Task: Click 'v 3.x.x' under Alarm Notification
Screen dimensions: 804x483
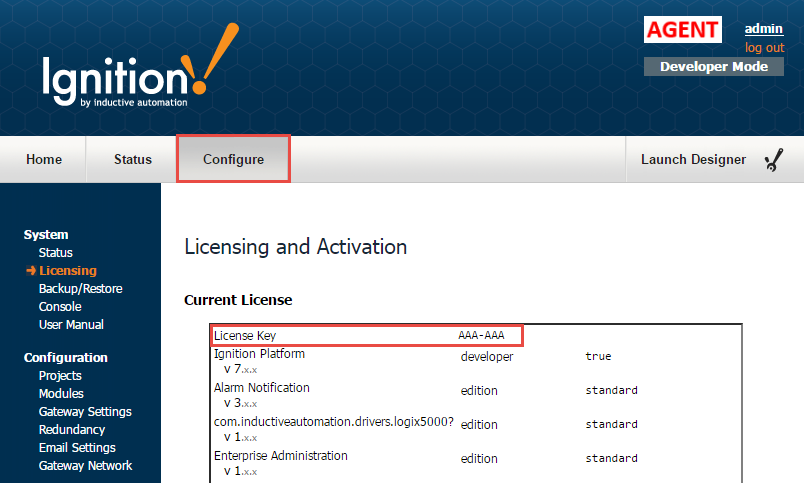Action: tap(240, 403)
